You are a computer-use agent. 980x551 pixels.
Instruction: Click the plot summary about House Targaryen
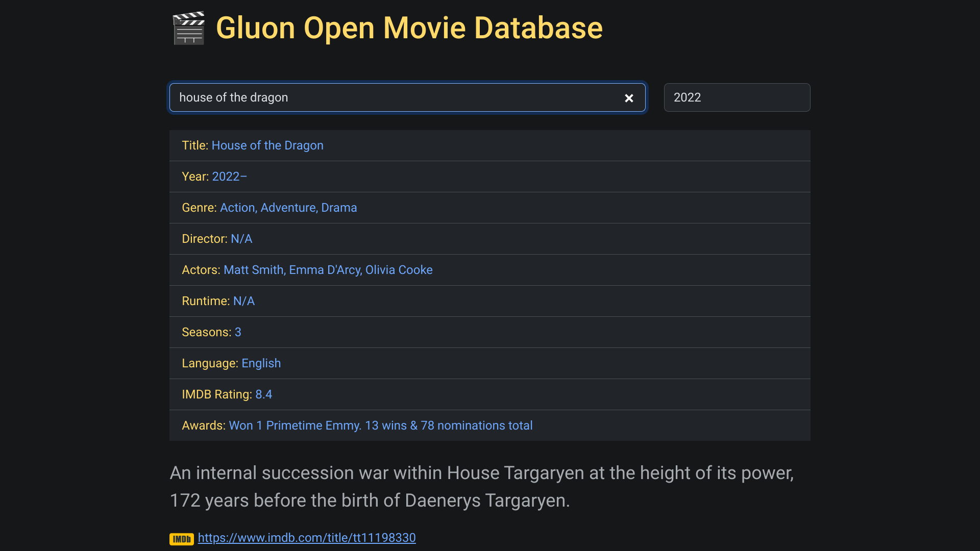tap(481, 486)
